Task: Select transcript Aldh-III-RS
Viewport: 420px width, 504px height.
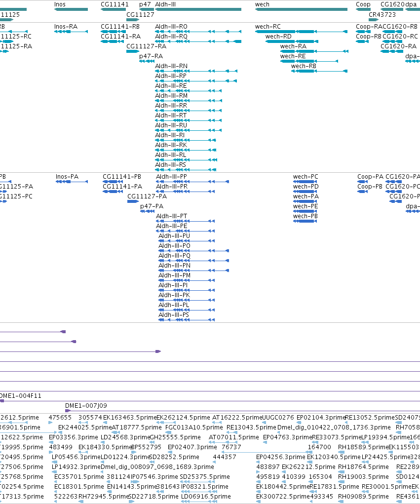Action: point(170,165)
